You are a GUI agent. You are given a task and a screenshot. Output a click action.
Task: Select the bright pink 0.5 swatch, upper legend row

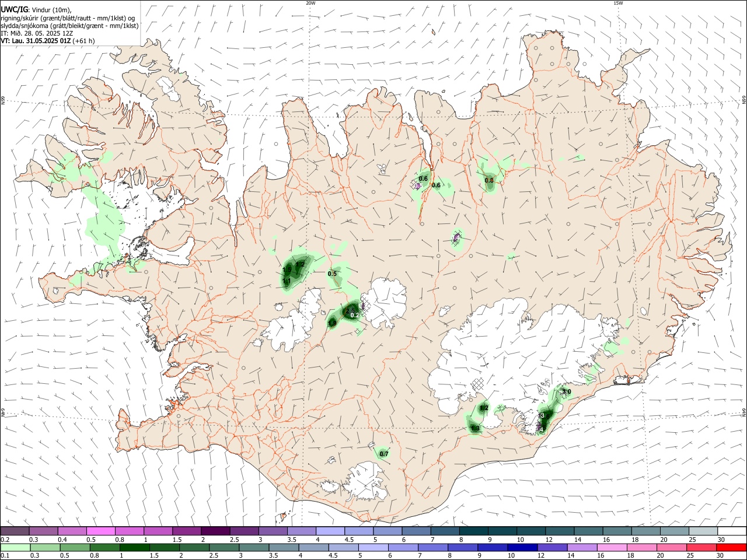coord(100,531)
